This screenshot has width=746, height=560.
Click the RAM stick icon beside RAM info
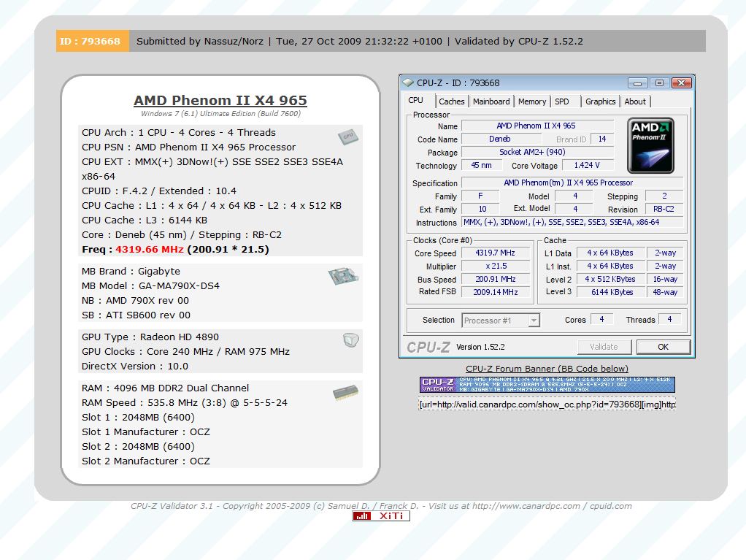pyautogui.click(x=345, y=393)
